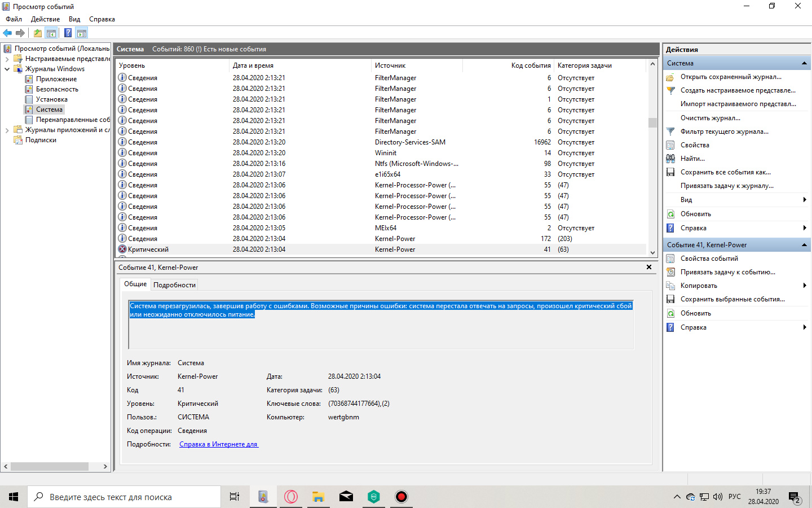
Task: Open the Справка menu in the menu bar
Action: 102,19
